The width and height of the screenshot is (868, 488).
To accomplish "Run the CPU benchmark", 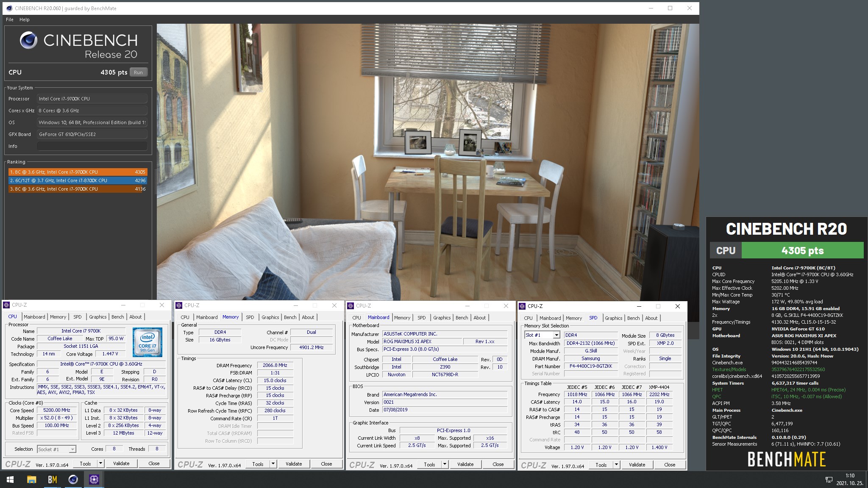I will (139, 72).
